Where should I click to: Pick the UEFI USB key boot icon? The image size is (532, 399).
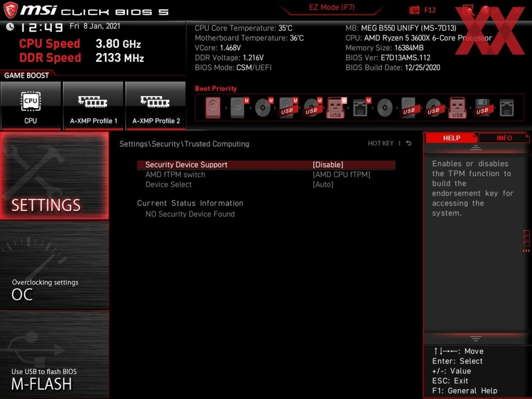coord(336,108)
